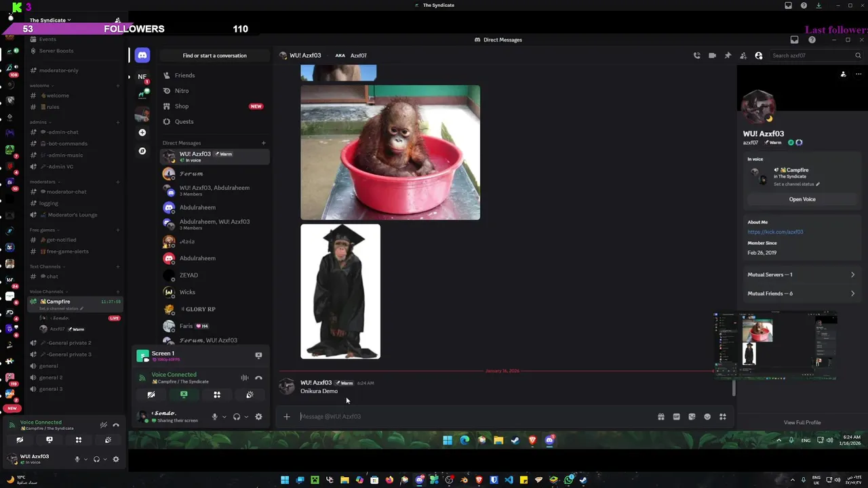
Task: Mute microphone beside Sendo user
Action: 214,417
